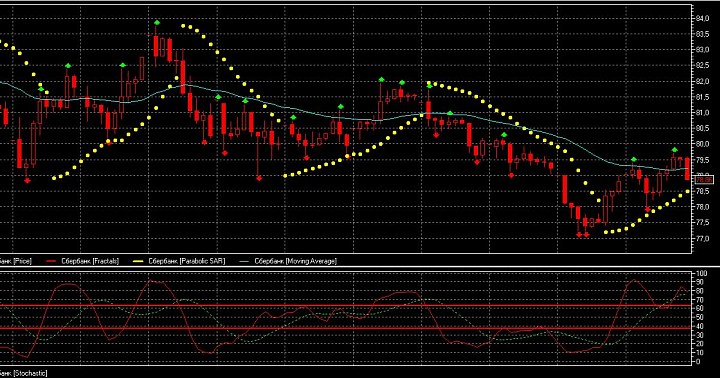Click the 50 value on Stochastic axis

pos(700,317)
